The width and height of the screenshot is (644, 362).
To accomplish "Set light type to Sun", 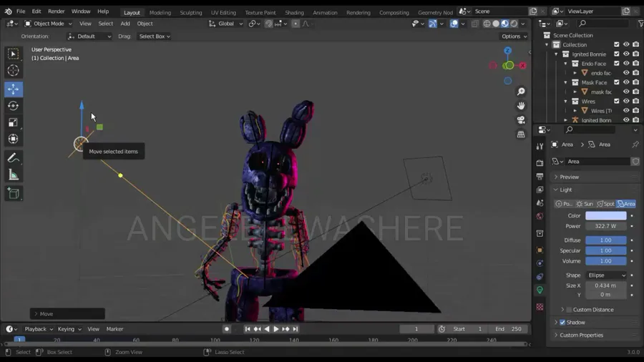I will click(585, 204).
